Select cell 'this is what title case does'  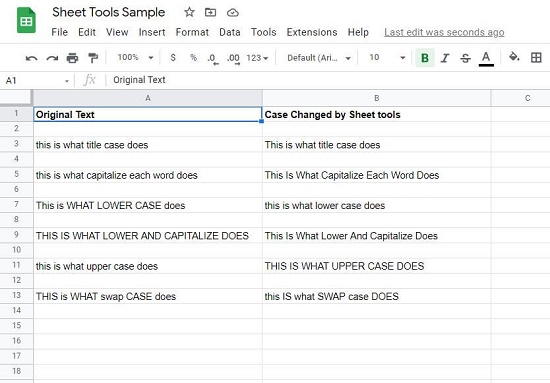[148, 145]
